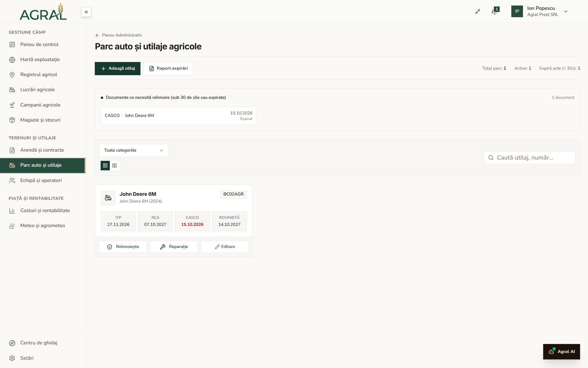Open Meteo și agrometeo page
Viewport: 588px width, 368px height.
(x=43, y=226)
